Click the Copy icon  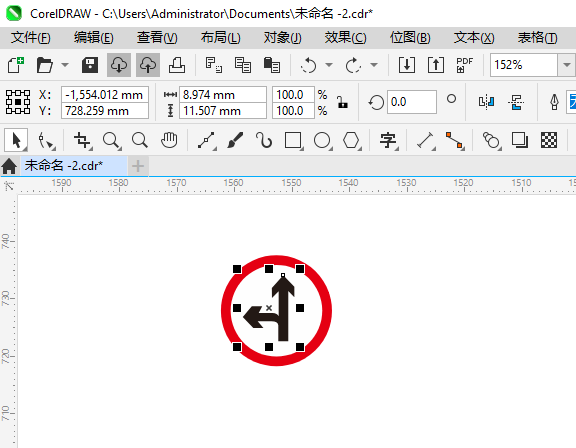tap(243, 65)
